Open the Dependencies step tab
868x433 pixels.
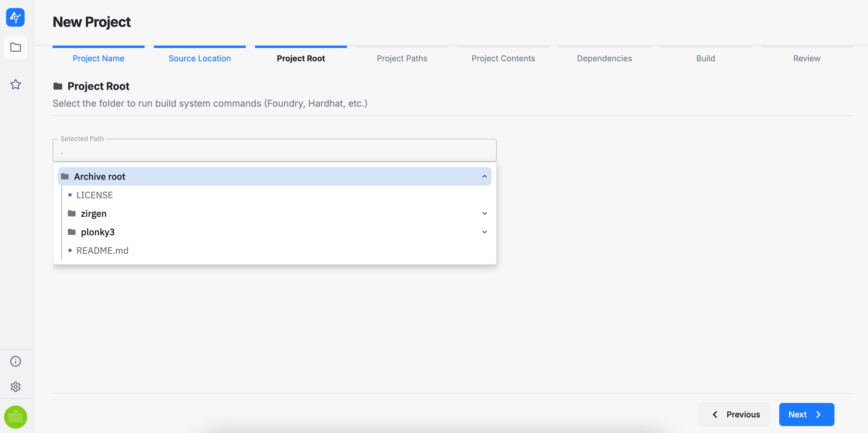pyautogui.click(x=604, y=58)
